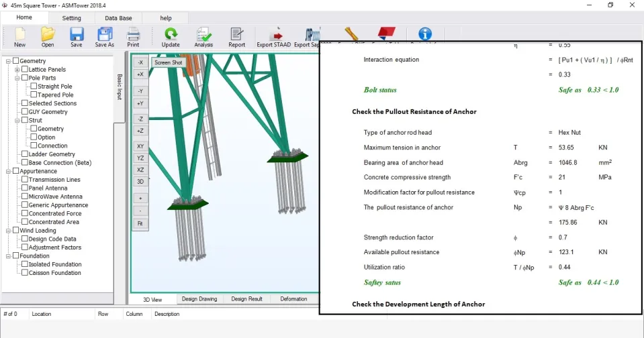The image size is (644, 338).
Task: Click the New file icon
Action: click(x=19, y=34)
